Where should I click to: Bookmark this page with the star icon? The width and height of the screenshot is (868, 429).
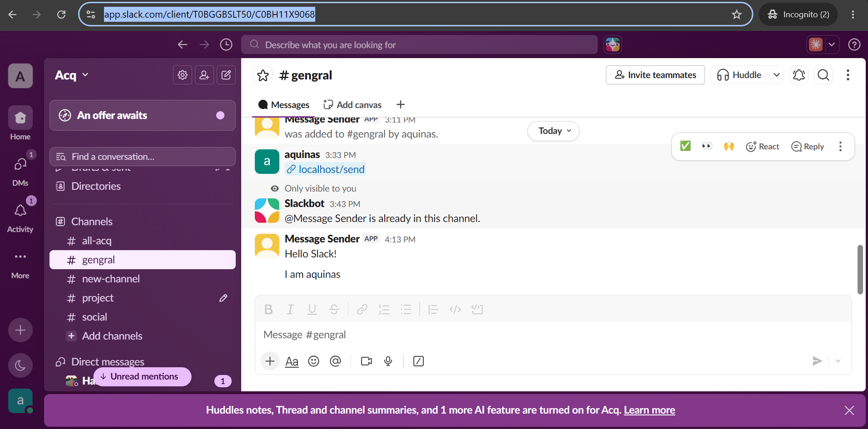point(737,15)
